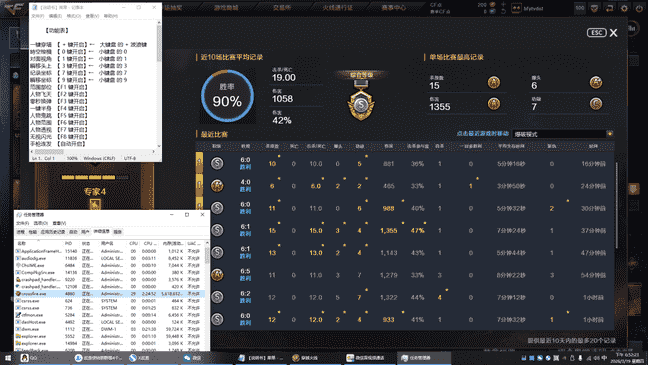Click the return arrow icon beside the gear
Image resolution: width=648 pixels, height=365 pixels.
tap(609, 8)
